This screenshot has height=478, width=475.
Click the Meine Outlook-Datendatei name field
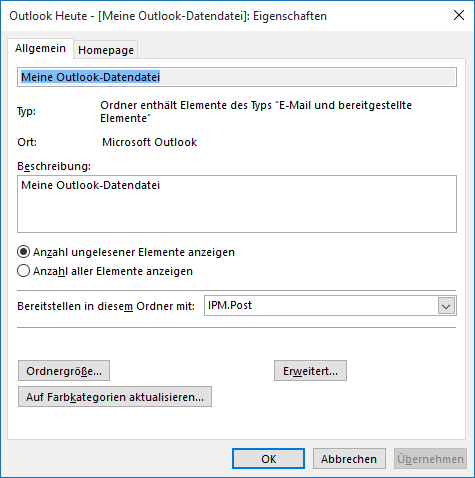click(x=237, y=77)
